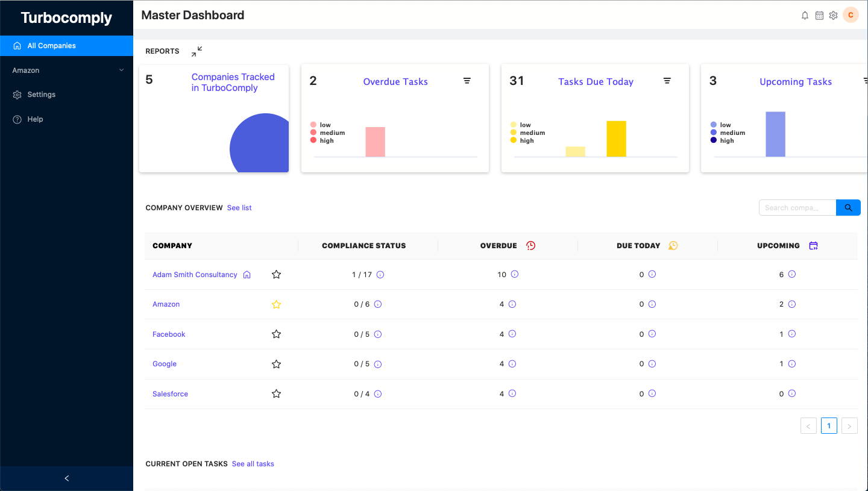The height and width of the screenshot is (491, 868).
Task: Show due today info for Google row
Action: (652, 364)
